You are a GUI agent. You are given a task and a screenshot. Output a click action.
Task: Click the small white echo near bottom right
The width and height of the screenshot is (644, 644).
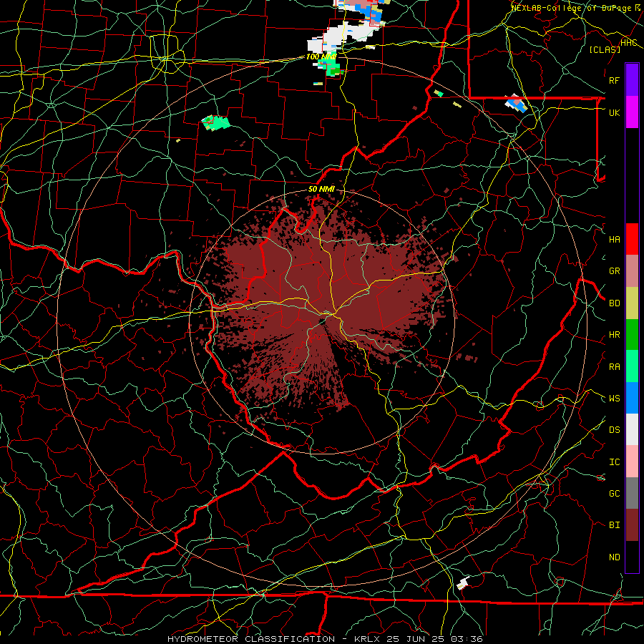coord(463,582)
